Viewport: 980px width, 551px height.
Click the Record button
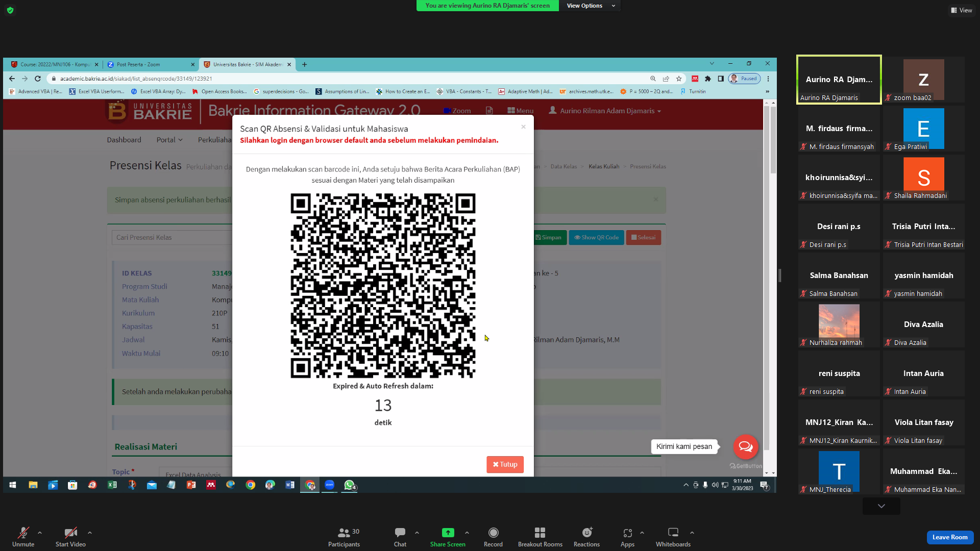click(x=493, y=537)
